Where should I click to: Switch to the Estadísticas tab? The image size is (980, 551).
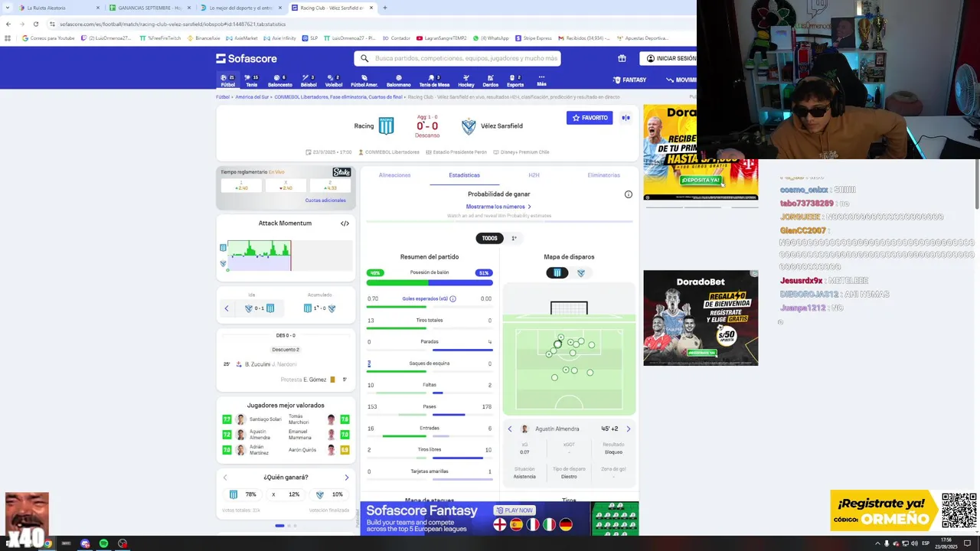click(x=464, y=175)
